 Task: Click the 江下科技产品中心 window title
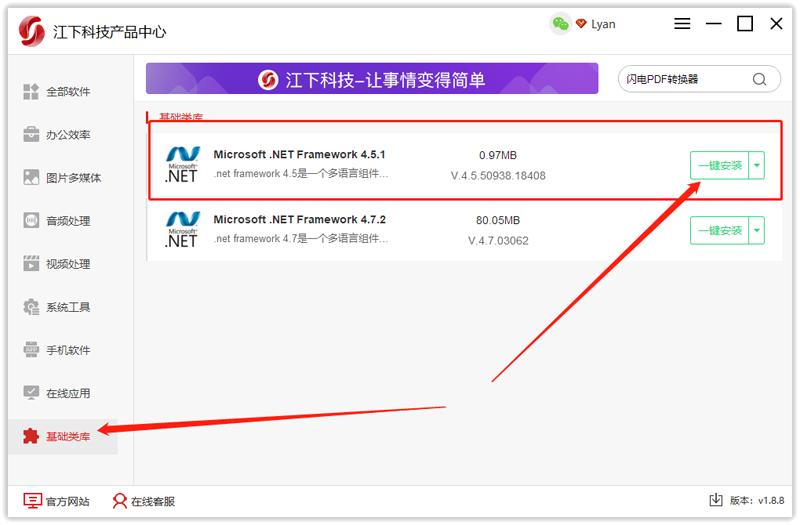[109, 32]
